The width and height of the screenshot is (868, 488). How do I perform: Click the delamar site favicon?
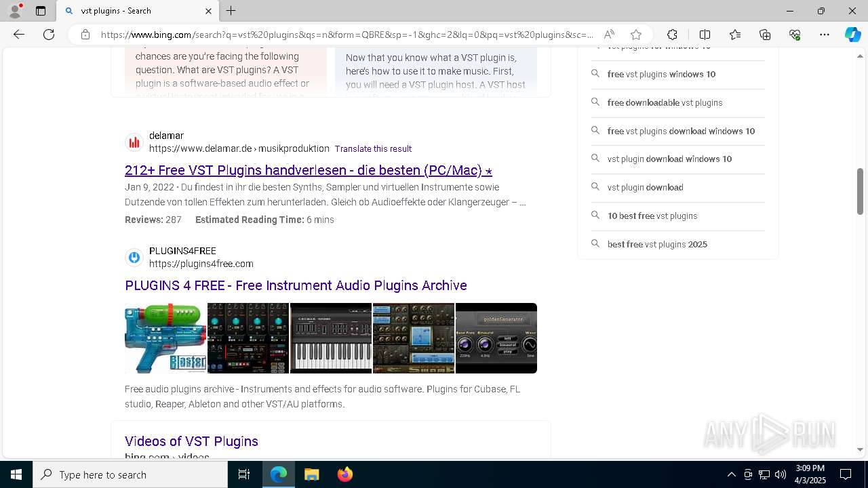[134, 142]
